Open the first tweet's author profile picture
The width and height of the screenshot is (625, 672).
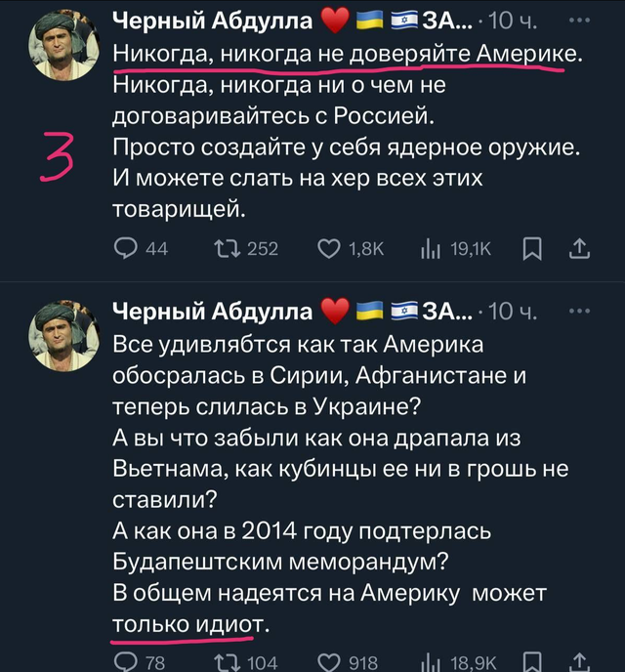[x=63, y=45]
